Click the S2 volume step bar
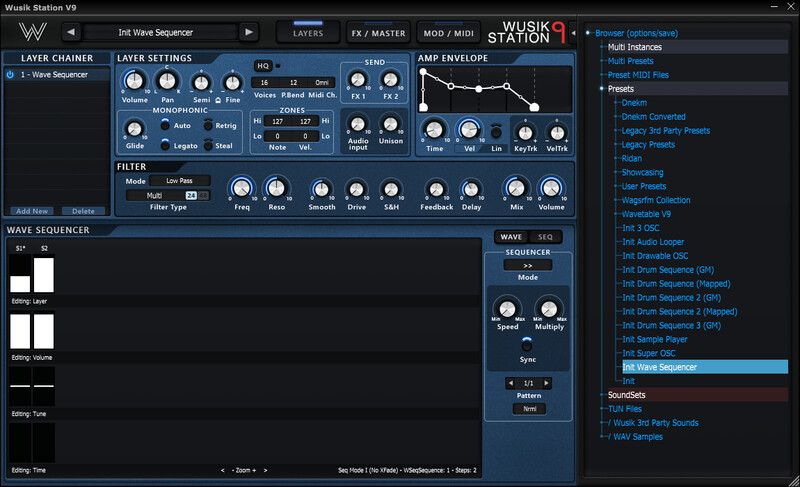800x487 pixels. (44, 331)
